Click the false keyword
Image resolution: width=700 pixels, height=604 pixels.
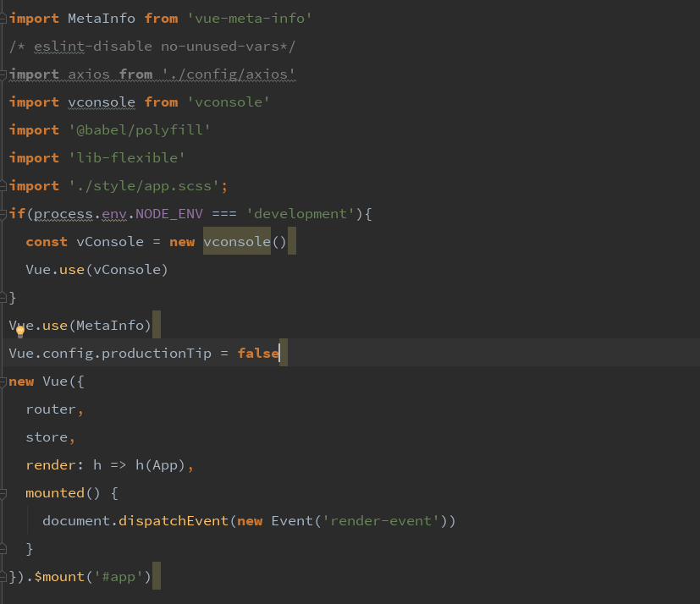point(258,354)
